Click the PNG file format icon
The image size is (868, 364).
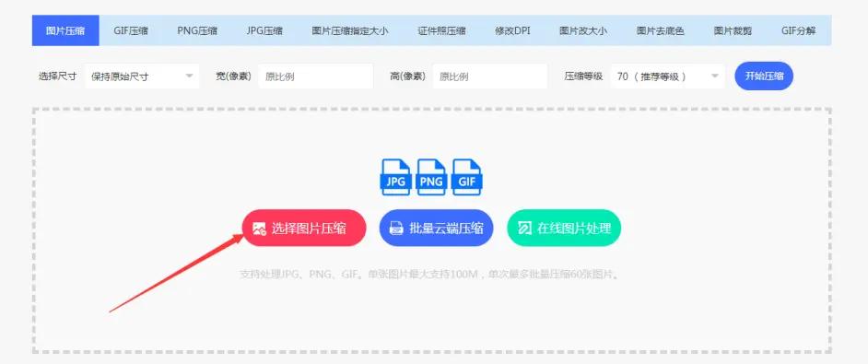coord(431,177)
